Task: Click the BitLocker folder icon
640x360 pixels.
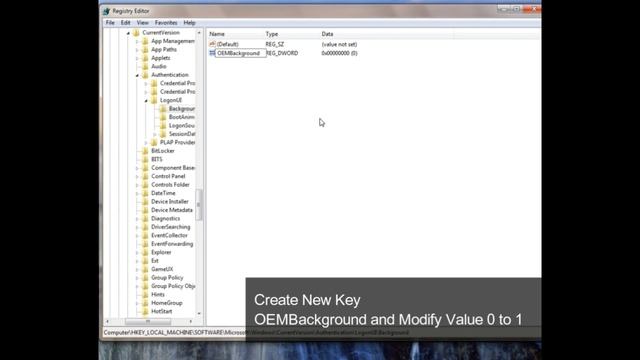Action: (145, 151)
